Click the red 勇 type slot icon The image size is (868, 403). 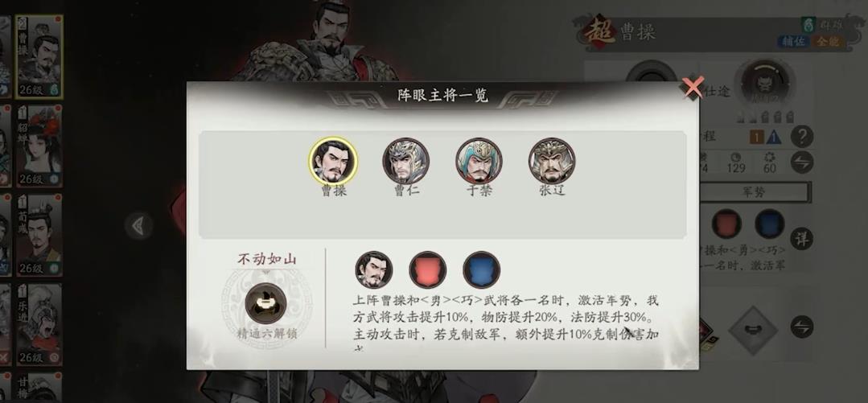[427, 269]
